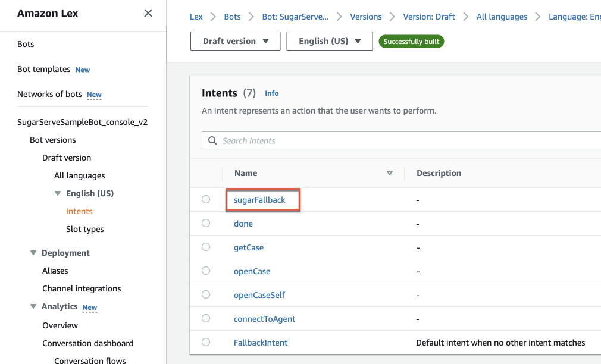Open the English (US) language dropdown
Image resolution: width=601 pixels, height=364 pixels.
[330, 41]
